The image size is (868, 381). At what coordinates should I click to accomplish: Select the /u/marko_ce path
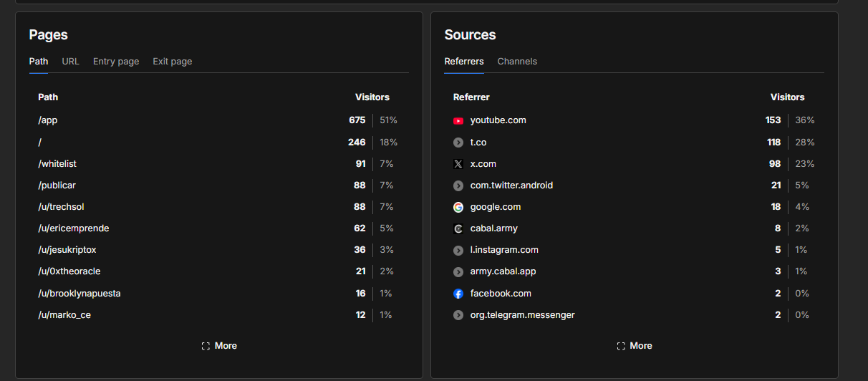(64, 315)
